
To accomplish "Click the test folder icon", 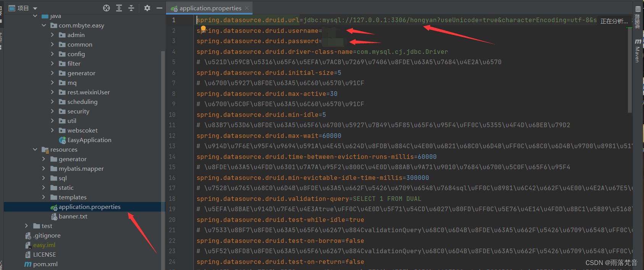I will click(x=37, y=226).
